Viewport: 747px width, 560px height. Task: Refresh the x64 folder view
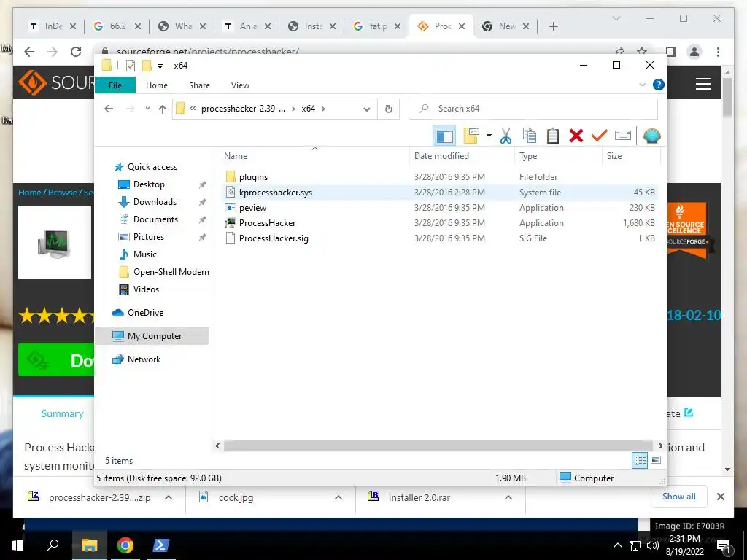point(389,109)
